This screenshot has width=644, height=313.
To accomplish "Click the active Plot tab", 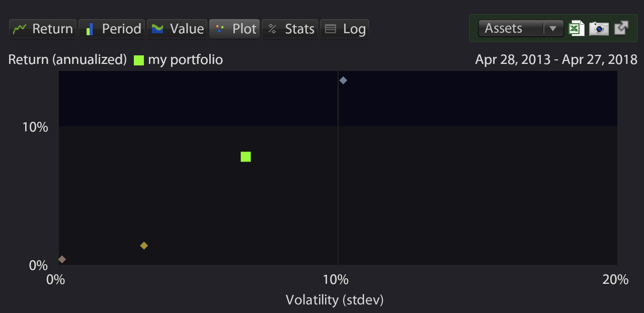I will (234, 29).
